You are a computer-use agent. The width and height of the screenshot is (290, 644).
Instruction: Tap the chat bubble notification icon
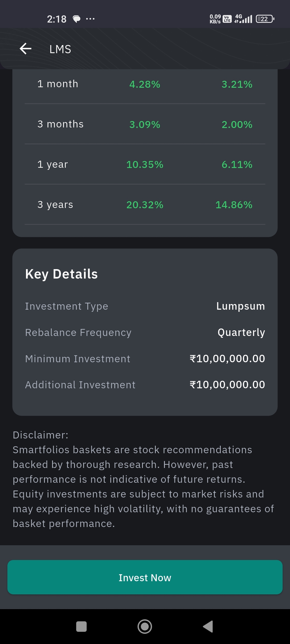coord(77,19)
